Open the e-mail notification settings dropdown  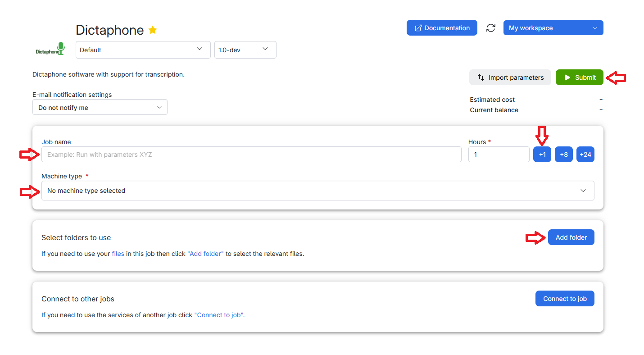click(x=100, y=108)
